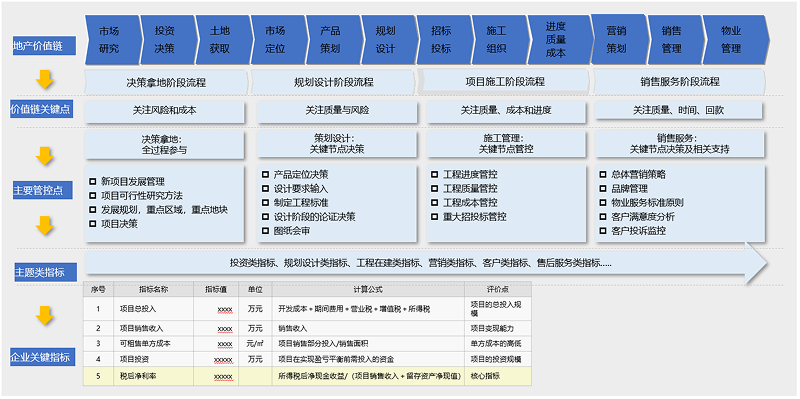
Task: Select the 营销策划 chevron
Action: coord(619,40)
